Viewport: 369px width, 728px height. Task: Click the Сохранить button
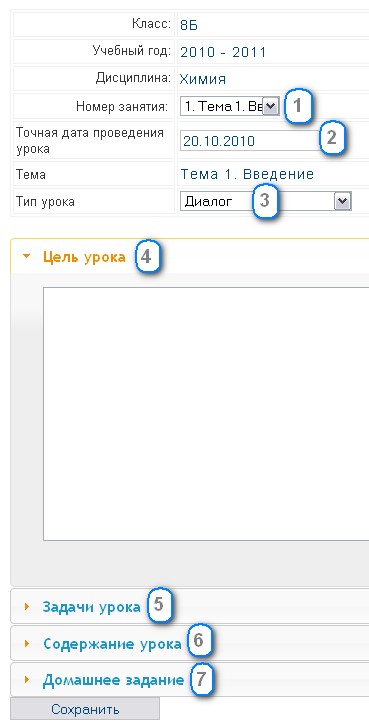[x=85, y=709]
